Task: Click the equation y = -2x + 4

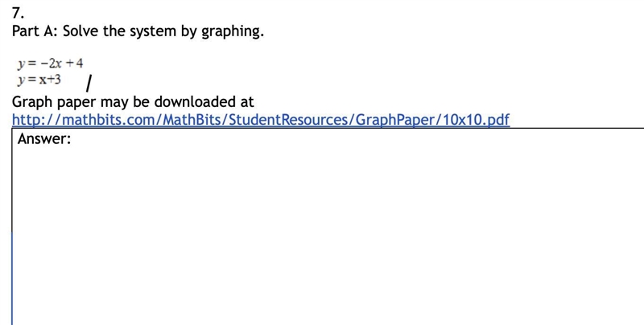Action: (50, 64)
